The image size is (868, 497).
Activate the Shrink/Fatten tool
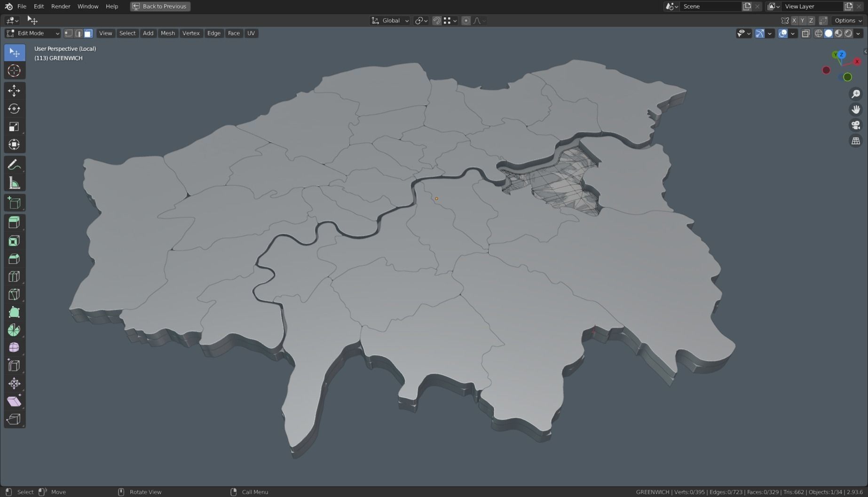tap(14, 383)
